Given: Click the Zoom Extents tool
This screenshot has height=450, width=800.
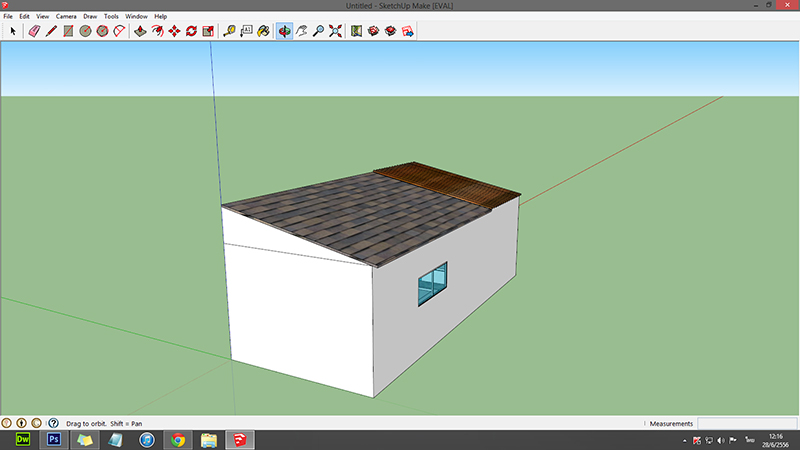Looking at the screenshot, I should (x=335, y=31).
